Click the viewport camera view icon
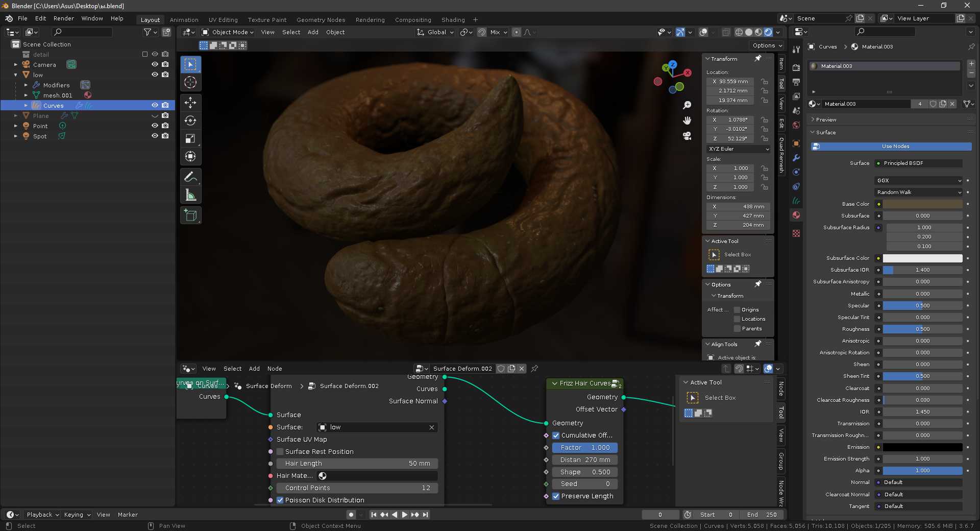Screen dimensions: 980x531 pos(687,136)
